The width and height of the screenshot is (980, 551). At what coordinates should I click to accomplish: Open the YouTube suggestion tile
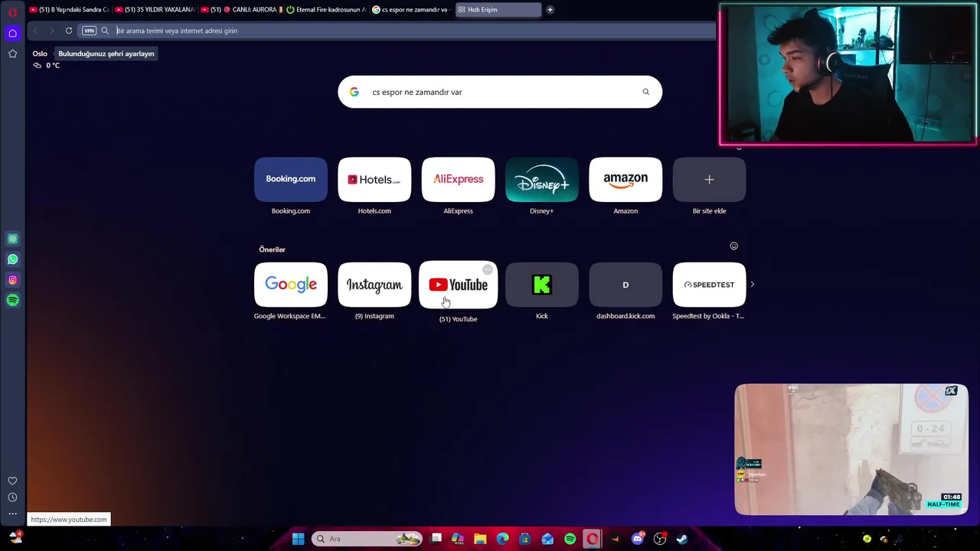[458, 285]
